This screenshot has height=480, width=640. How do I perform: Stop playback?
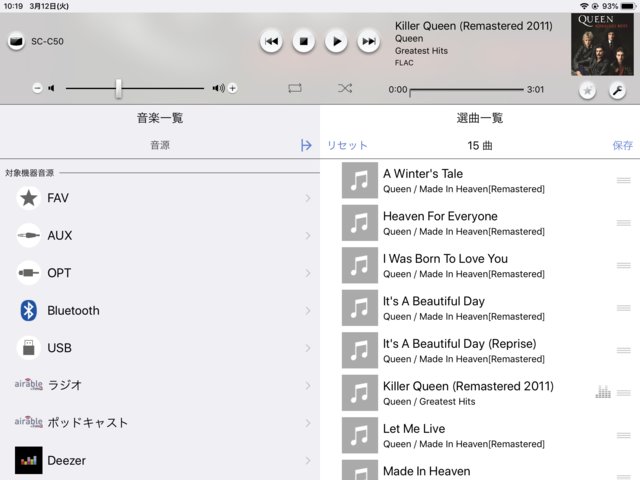(x=304, y=41)
